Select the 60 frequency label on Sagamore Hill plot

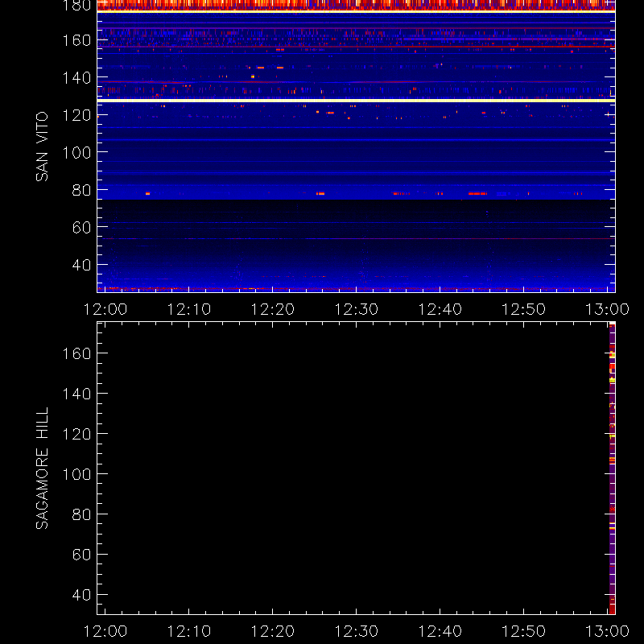pos(81,555)
